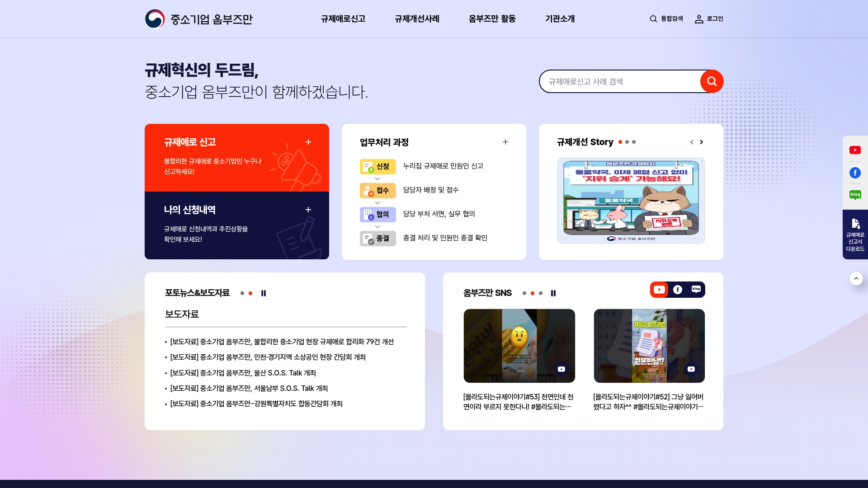Click 로그인 in the top right
The height and width of the screenshot is (488, 868).
tap(709, 19)
